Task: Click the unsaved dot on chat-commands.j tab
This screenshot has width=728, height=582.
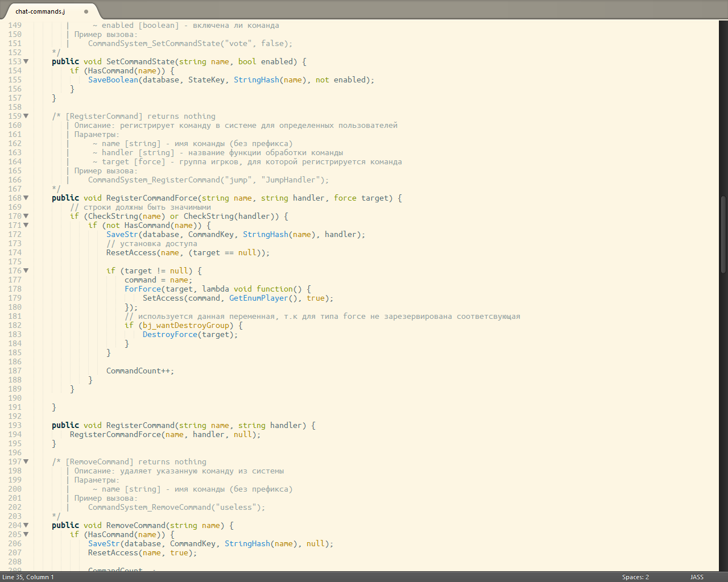Action: [86, 11]
